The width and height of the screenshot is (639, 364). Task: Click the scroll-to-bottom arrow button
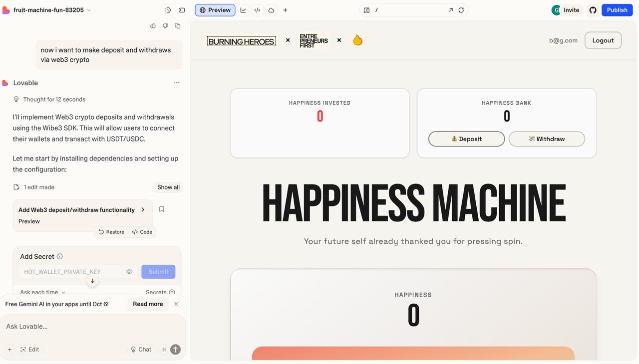tap(92, 281)
